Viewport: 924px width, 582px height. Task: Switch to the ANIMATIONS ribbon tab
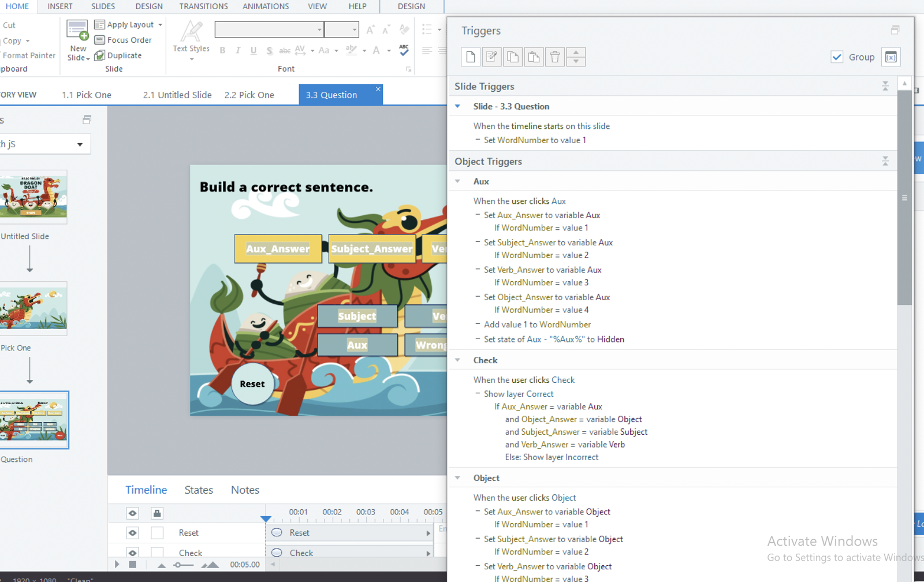coord(266,6)
